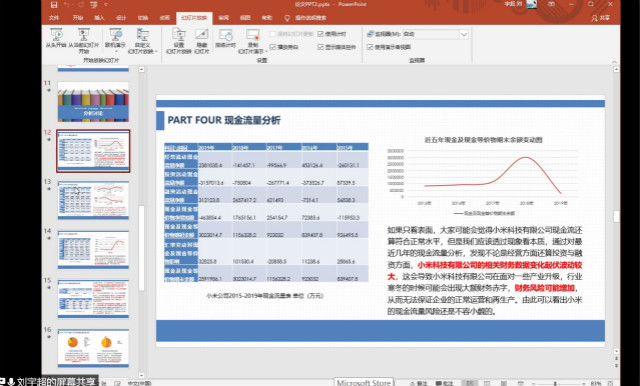Click the Tell Me search box

305,18
